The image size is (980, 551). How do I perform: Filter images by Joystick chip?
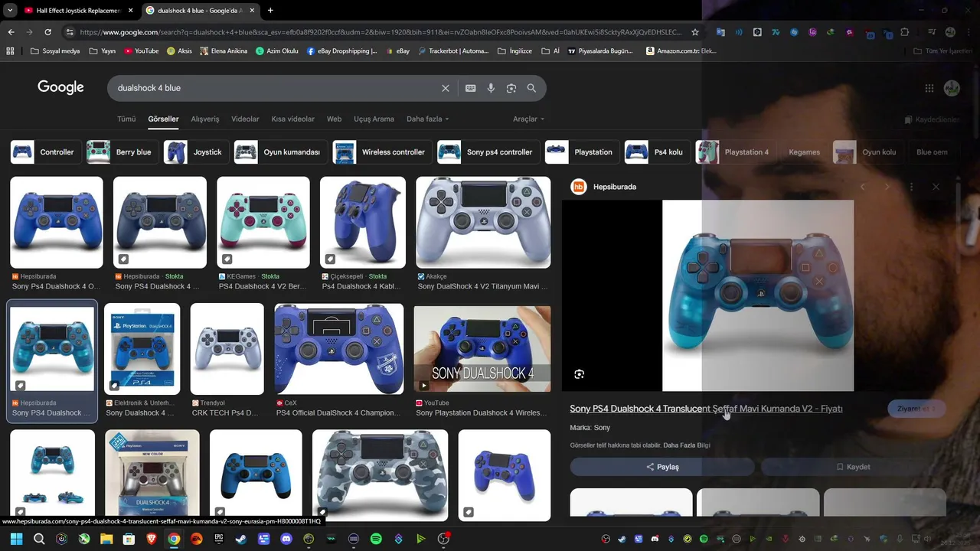pos(195,152)
